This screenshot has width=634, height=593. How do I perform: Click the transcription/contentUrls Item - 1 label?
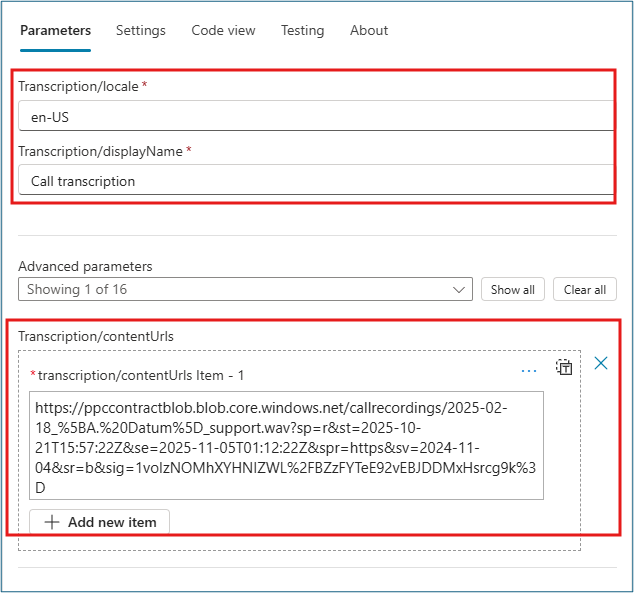141,376
